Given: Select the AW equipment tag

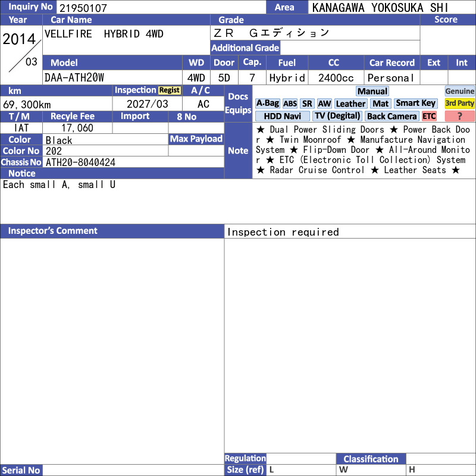Looking at the screenshot, I should coord(324,104).
